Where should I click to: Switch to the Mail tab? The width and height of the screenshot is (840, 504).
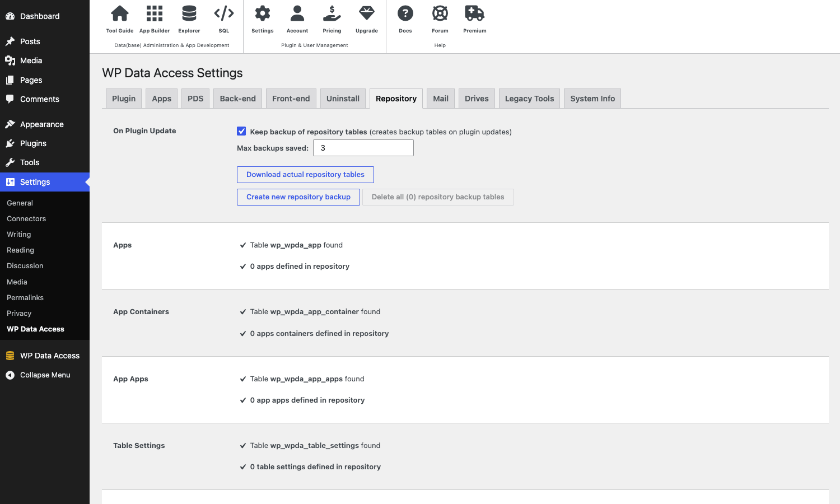coord(441,99)
